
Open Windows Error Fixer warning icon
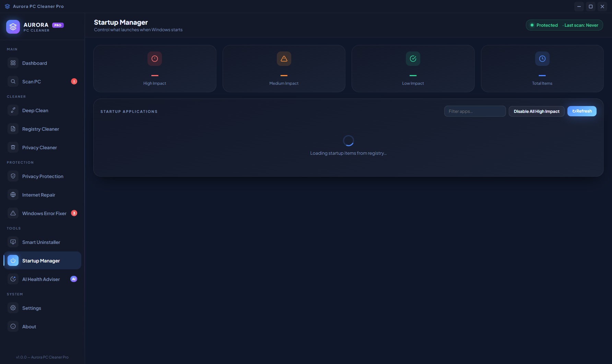click(x=13, y=213)
